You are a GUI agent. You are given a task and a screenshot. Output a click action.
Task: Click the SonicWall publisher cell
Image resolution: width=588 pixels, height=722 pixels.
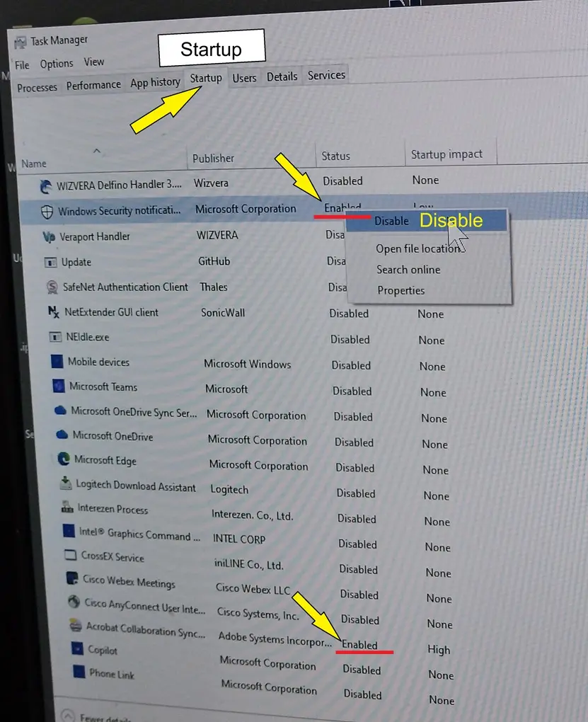tap(223, 313)
